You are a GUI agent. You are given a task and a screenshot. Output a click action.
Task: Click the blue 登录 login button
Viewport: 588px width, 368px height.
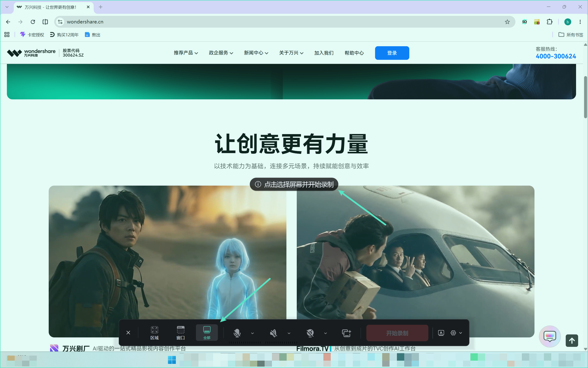click(x=392, y=53)
